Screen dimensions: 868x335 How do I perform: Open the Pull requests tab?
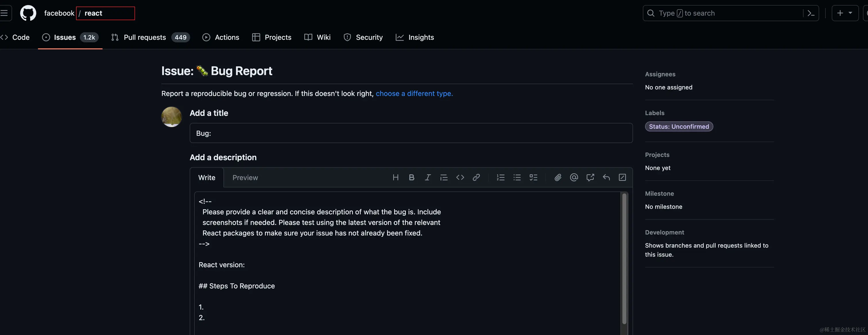150,37
